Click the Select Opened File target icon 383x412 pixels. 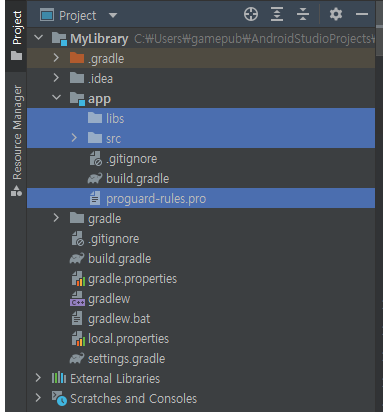click(x=251, y=15)
